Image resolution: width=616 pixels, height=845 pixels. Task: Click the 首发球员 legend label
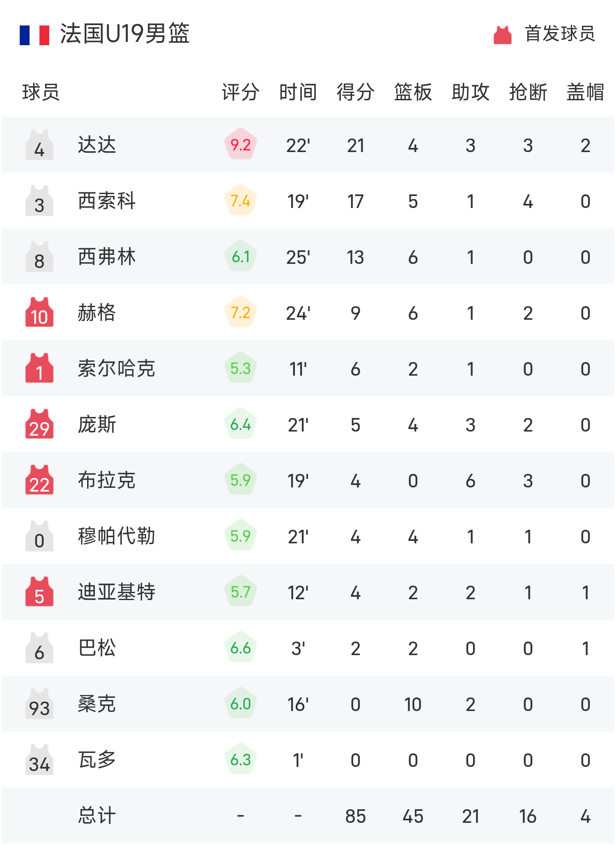click(560, 34)
